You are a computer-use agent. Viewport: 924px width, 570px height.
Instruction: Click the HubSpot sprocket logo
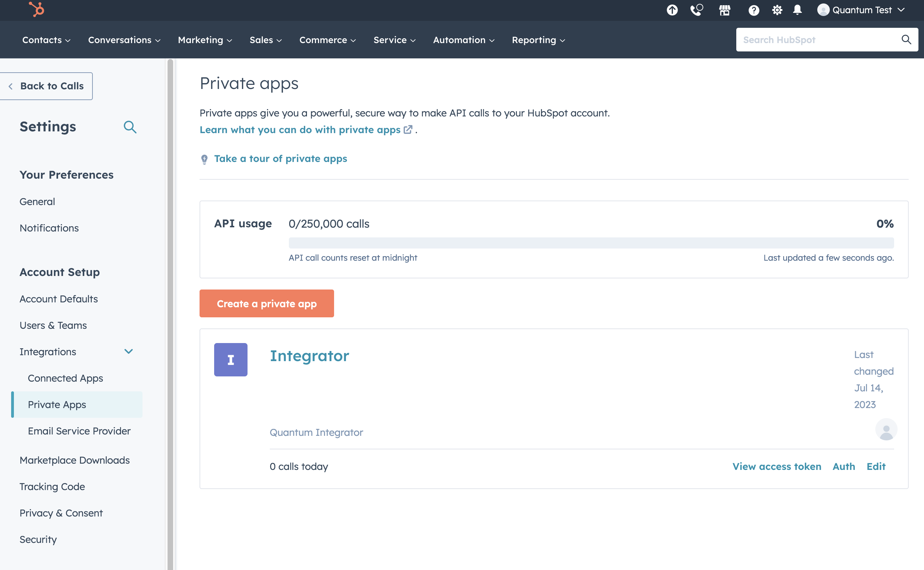pos(37,10)
